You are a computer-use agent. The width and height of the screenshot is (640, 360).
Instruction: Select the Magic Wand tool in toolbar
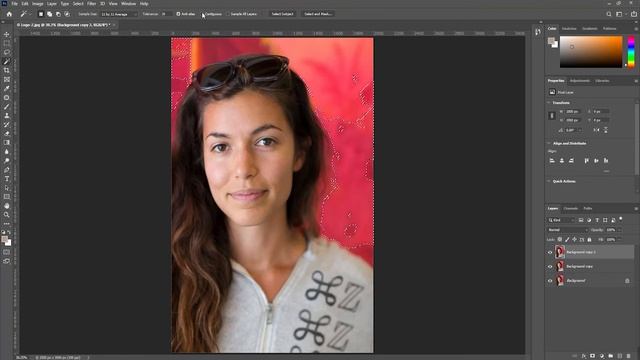pyautogui.click(x=7, y=61)
